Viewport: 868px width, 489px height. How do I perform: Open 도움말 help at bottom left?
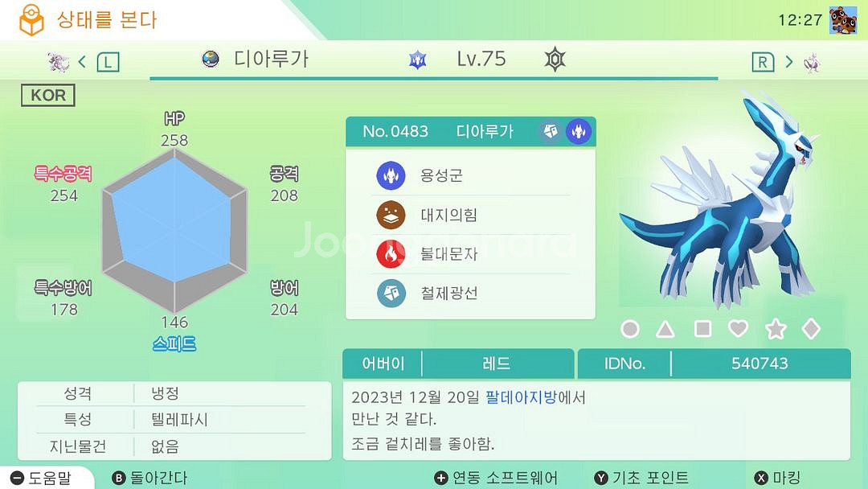pos(42,478)
